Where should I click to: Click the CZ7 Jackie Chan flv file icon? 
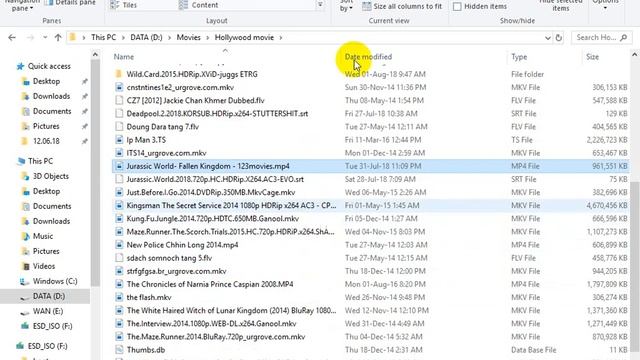119,100
